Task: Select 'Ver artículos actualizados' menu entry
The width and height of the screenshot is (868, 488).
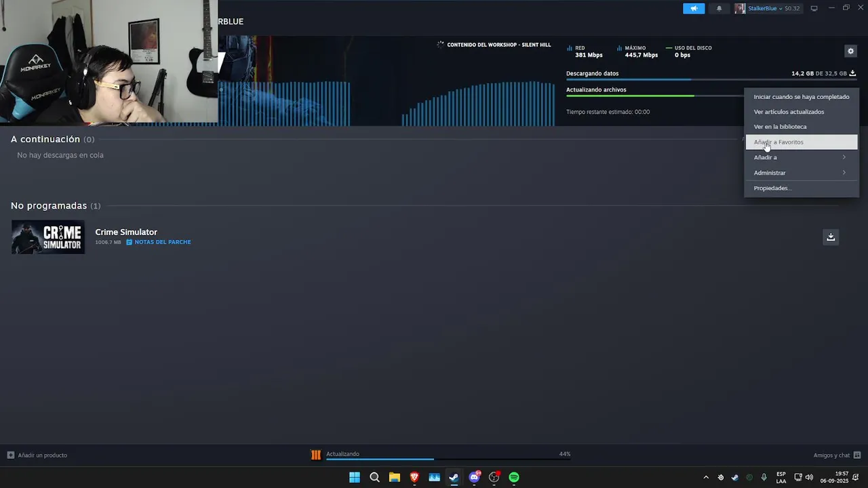Action: pos(802,112)
